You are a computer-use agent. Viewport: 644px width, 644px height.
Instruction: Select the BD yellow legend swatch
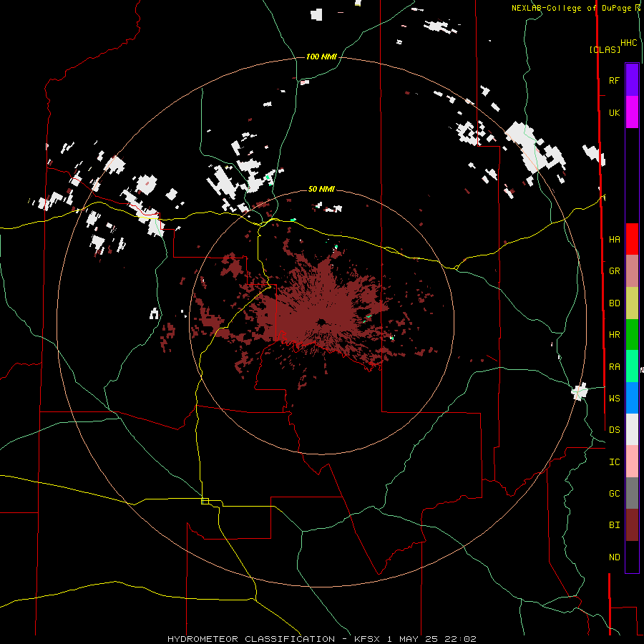(632, 303)
